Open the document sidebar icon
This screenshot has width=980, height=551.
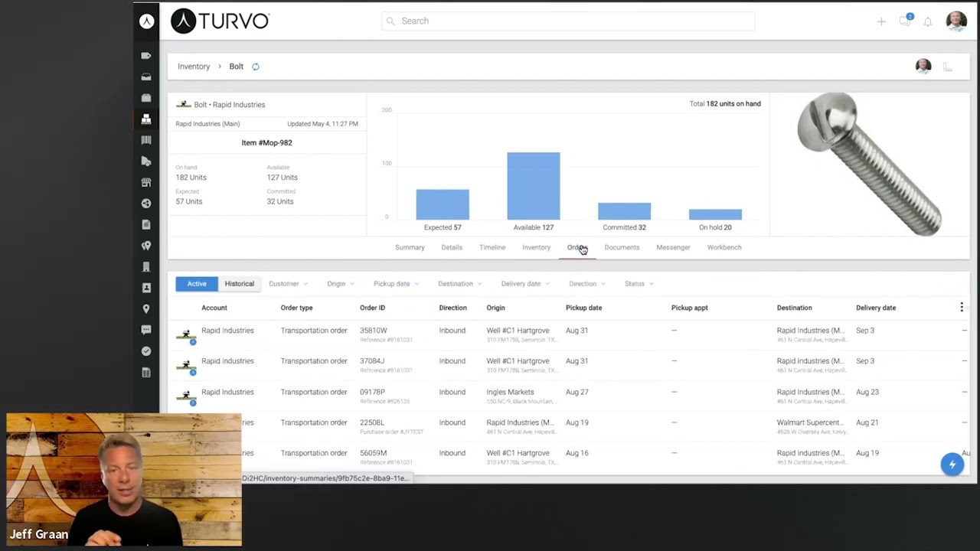[x=146, y=225]
